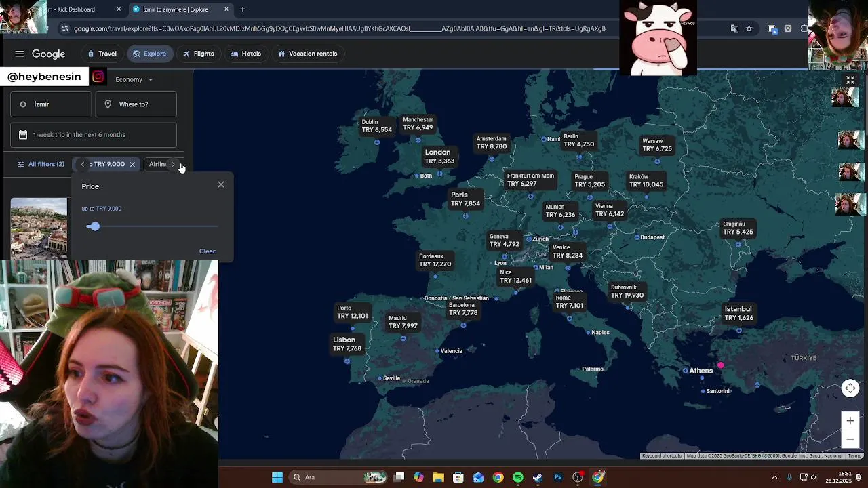Show more filter chips with right chevron

173,164
